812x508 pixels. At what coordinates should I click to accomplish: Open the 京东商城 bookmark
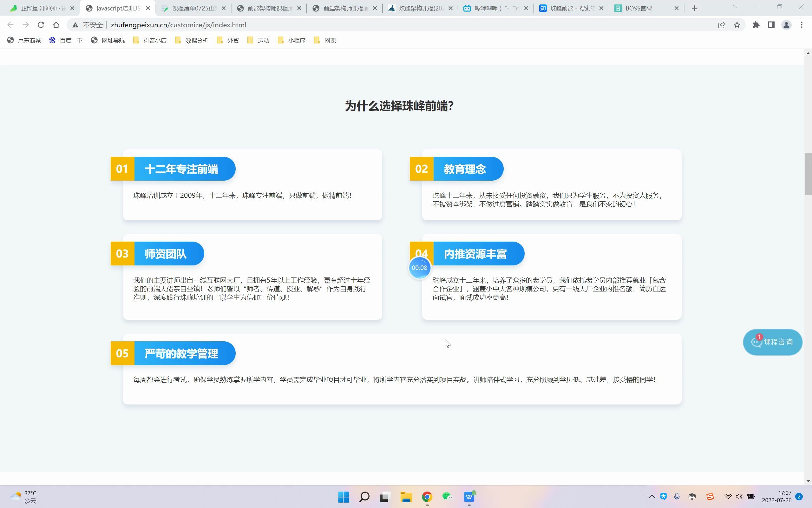pos(24,40)
